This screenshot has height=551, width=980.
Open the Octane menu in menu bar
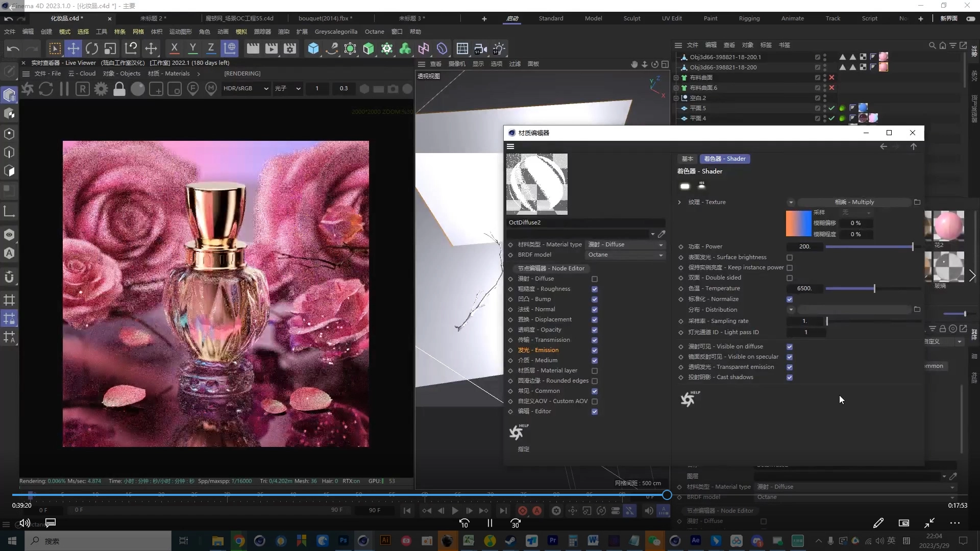click(374, 32)
